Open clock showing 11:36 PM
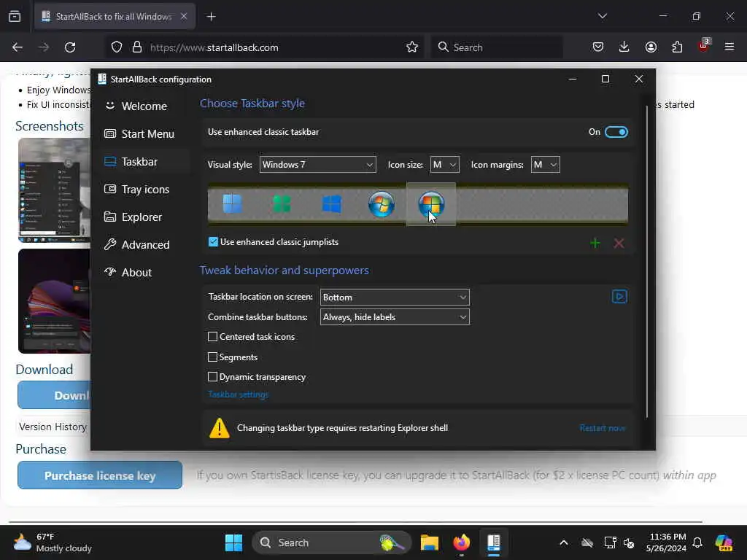747x560 pixels. (x=667, y=542)
